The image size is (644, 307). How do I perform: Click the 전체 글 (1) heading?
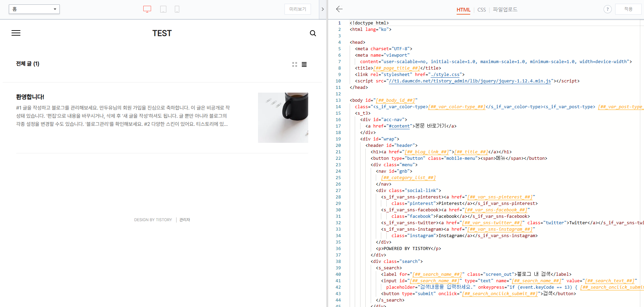point(28,64)
